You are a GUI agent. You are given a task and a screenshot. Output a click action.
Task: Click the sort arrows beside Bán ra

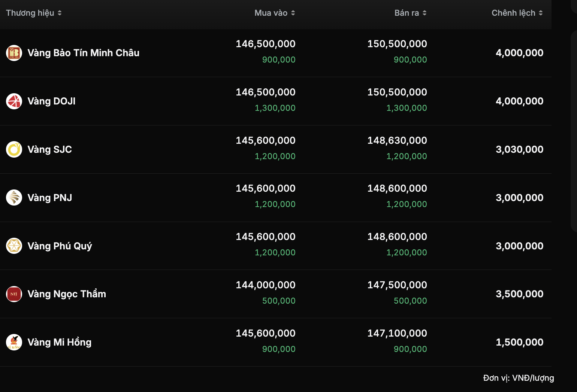(425, 13)
